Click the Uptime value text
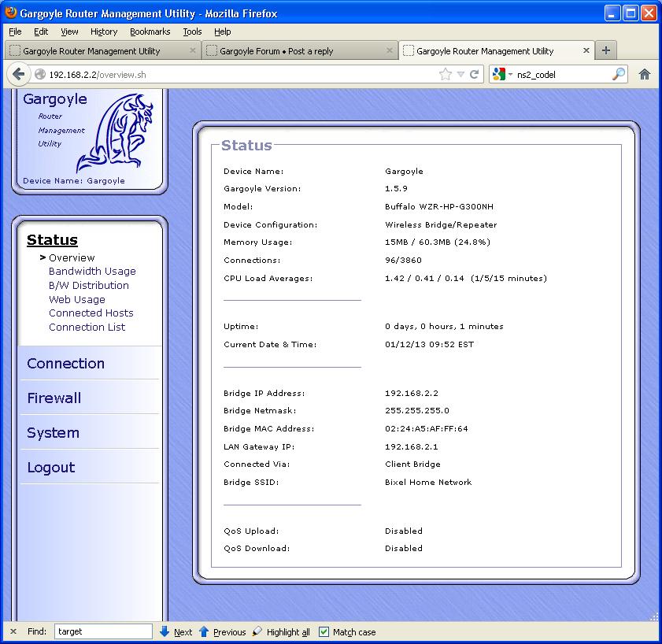662x644 pixels. 444,327
